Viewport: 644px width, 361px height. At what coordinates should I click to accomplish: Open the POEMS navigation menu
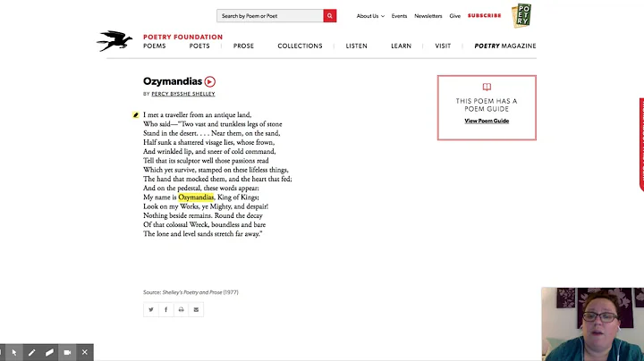click(155, 46)
